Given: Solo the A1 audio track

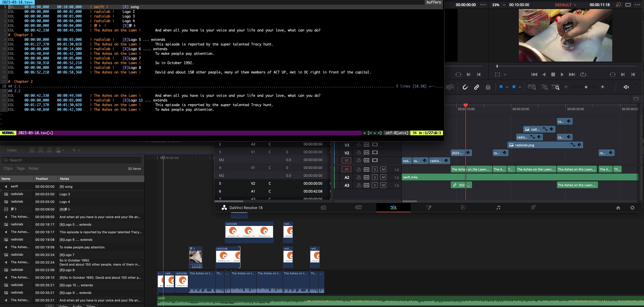Looking at the screenshot, I should click(374, 170).
